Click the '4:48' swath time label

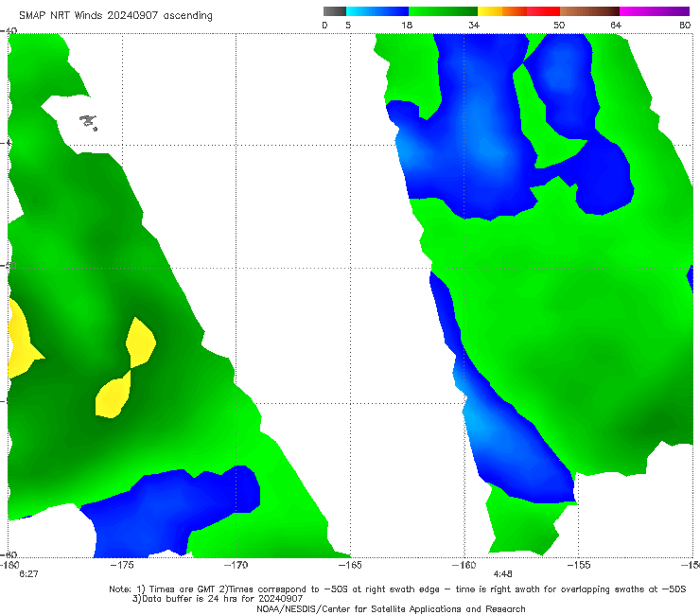tap(502, 574)
